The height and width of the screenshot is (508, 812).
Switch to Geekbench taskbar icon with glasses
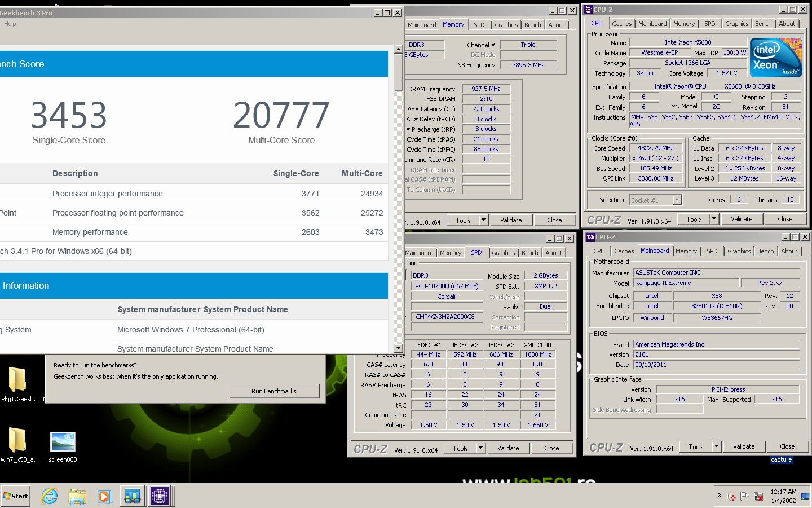133,496
